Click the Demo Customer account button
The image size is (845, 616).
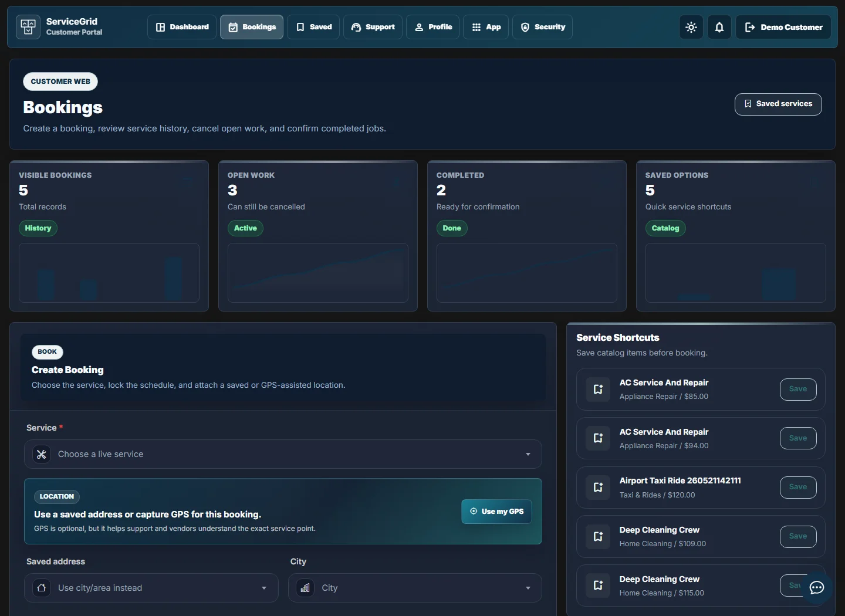pyautogui.click(x=783, y=27)
